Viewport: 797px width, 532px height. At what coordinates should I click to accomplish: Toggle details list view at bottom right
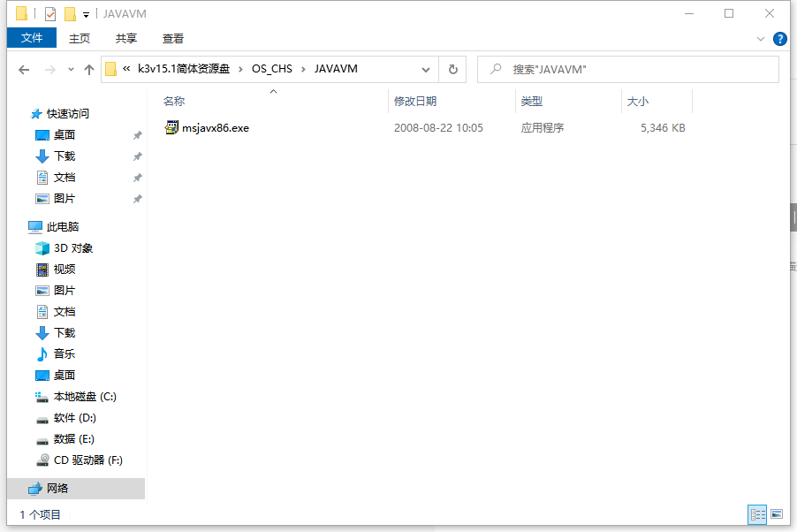757,514
